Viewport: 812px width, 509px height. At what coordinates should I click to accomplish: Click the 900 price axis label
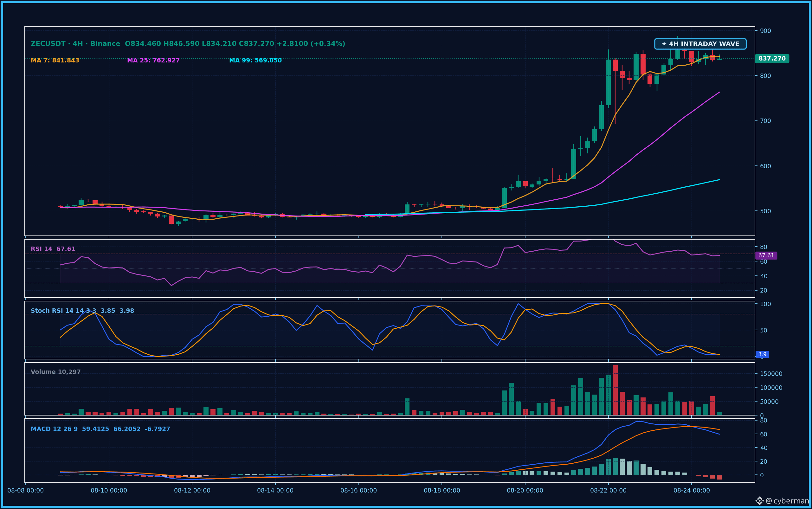765,31
